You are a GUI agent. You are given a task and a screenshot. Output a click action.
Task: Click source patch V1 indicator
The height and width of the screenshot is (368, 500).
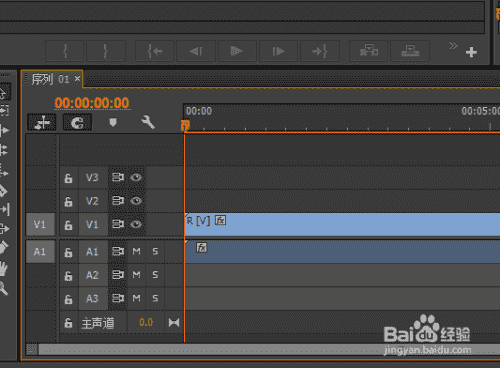[x=40, y=224]
